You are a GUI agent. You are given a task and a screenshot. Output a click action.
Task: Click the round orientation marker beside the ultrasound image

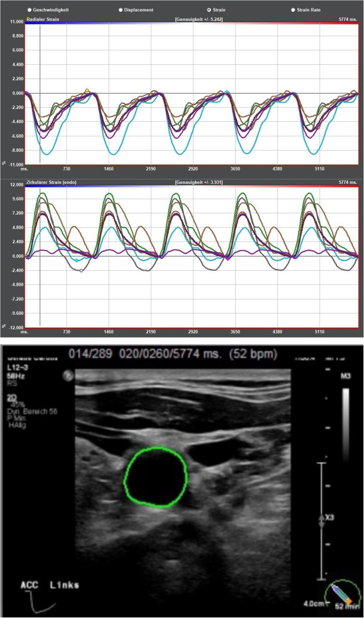pyautogui.click(x=68, y=376)
